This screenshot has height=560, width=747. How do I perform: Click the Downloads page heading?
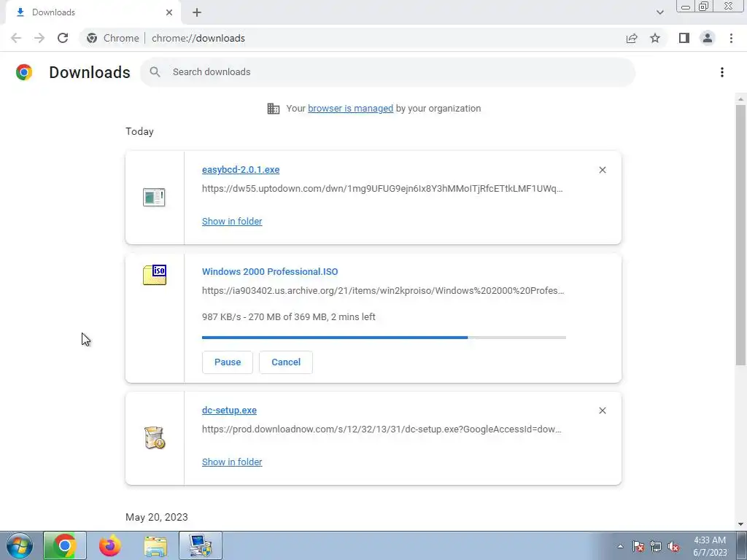[90, 72]
